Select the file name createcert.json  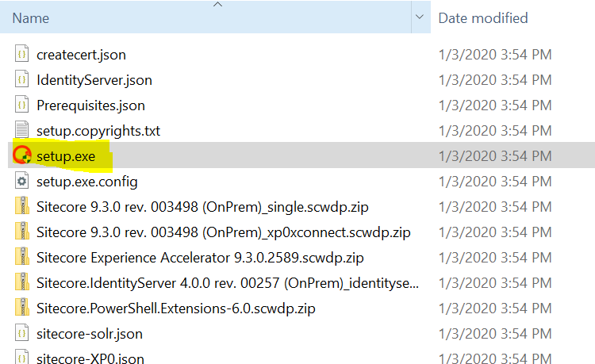point(81,55)
